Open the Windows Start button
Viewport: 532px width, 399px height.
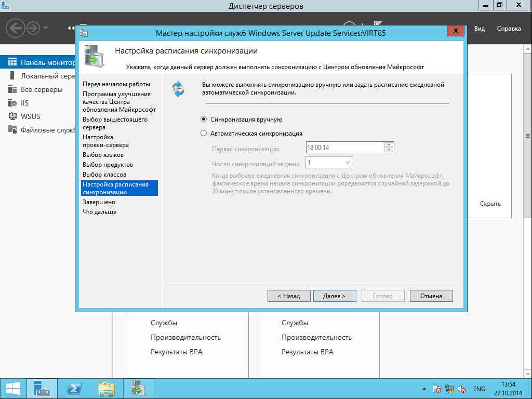point(12,389)
